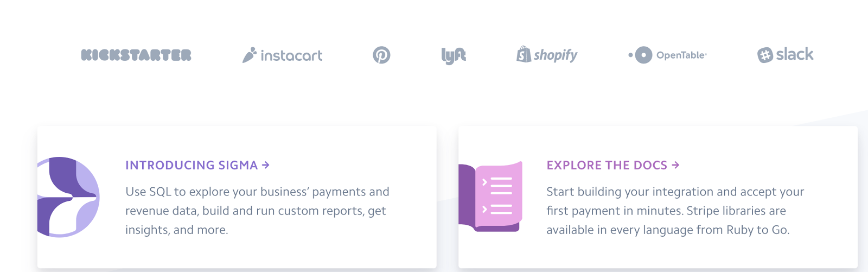Click the OpenTable logo

point(667,55)
